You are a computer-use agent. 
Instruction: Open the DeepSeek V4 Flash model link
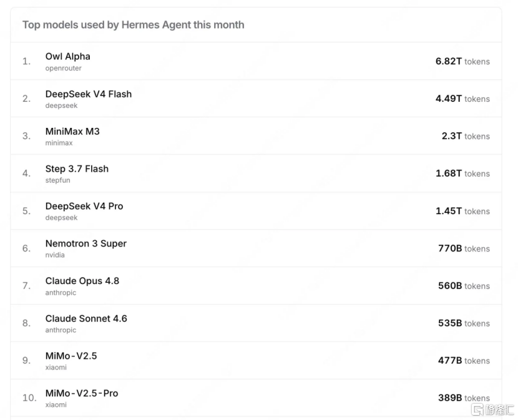(89, 94)
